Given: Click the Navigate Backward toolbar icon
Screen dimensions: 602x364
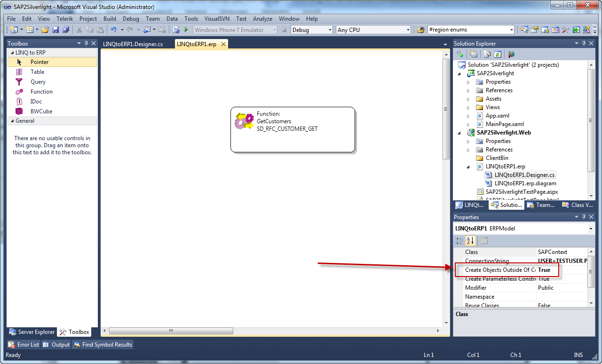Looking at the screenshot, I should pos(147,30).
